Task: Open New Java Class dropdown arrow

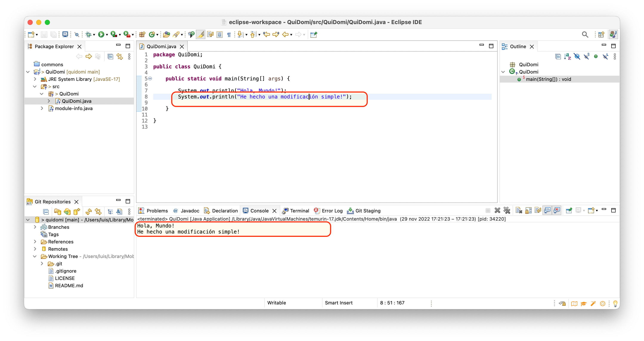Action: [x=157, y=35]
